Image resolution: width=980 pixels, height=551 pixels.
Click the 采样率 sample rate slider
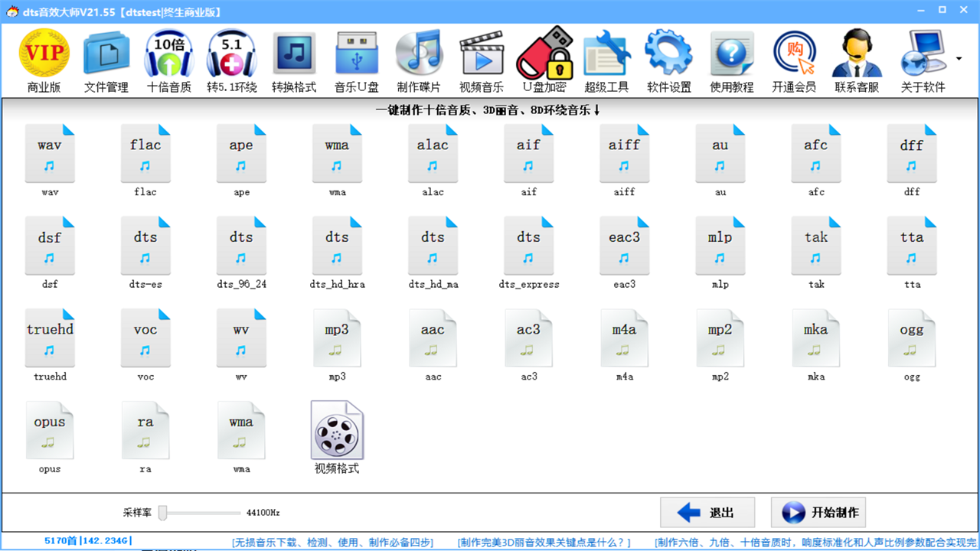[x=163, y=513]
